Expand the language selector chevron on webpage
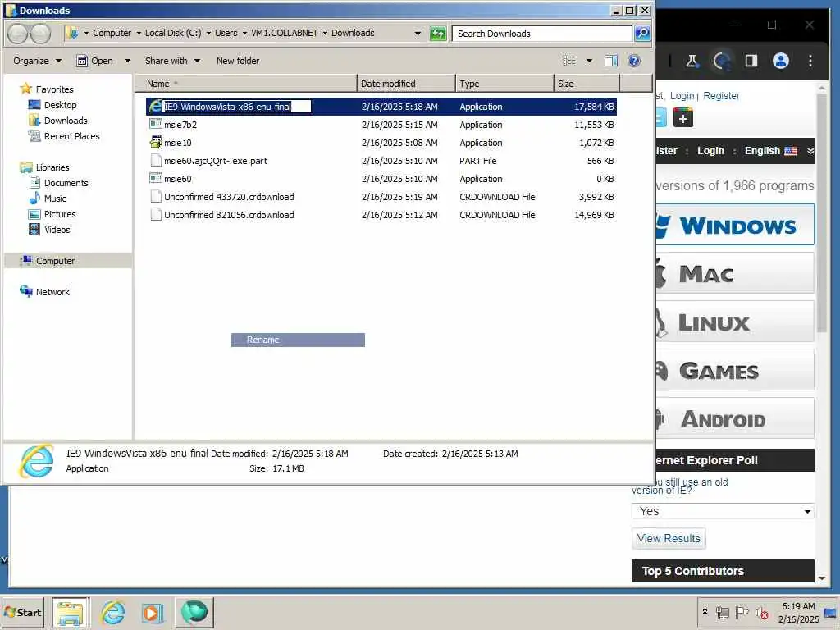840x630 pixels. coord(810,151)
